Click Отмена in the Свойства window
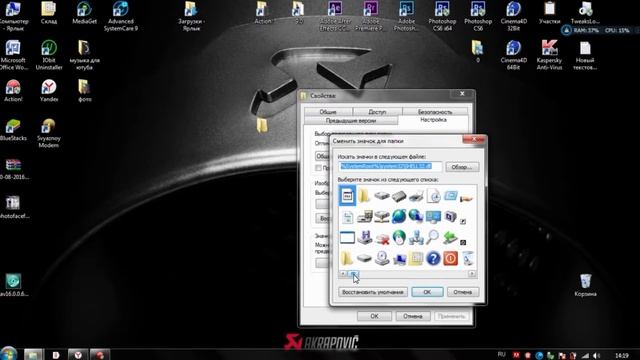640x360 pixels. click(413, 316)
